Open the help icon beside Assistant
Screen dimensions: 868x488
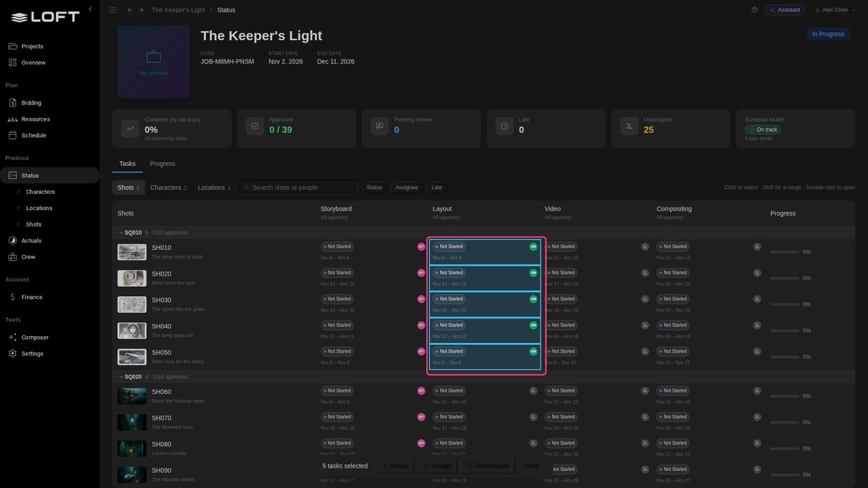754,10
